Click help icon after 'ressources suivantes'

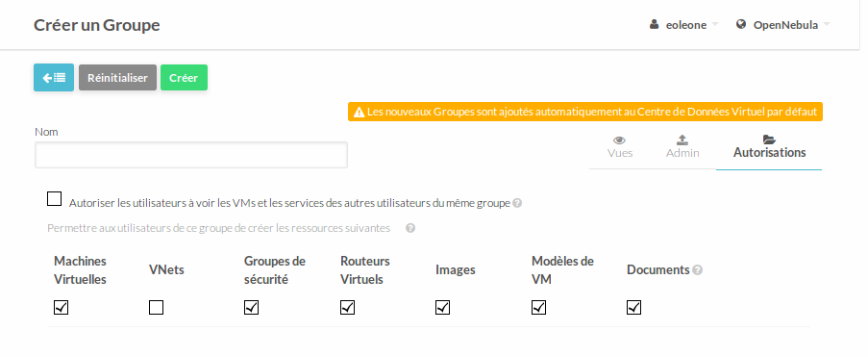click(410, 228)
